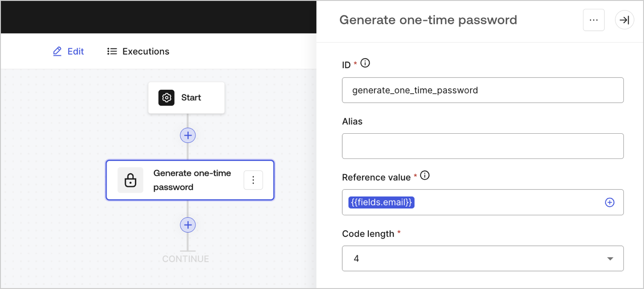
Task: Focus the ID field with generate_one_time_password
Action: pyautogui.click(x=483, y=90)
